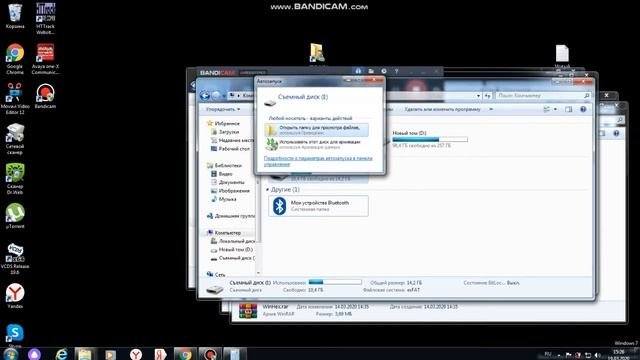Open the VCDS Release desktop shortcut
The image size is (640, 360).
tap(15, 258)
